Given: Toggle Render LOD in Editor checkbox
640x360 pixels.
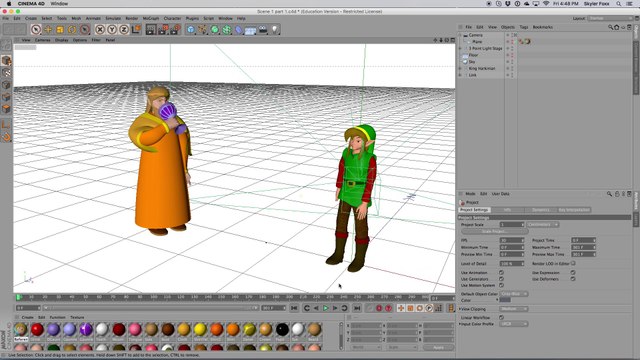Looking at the screenshot, I should 573,264.
